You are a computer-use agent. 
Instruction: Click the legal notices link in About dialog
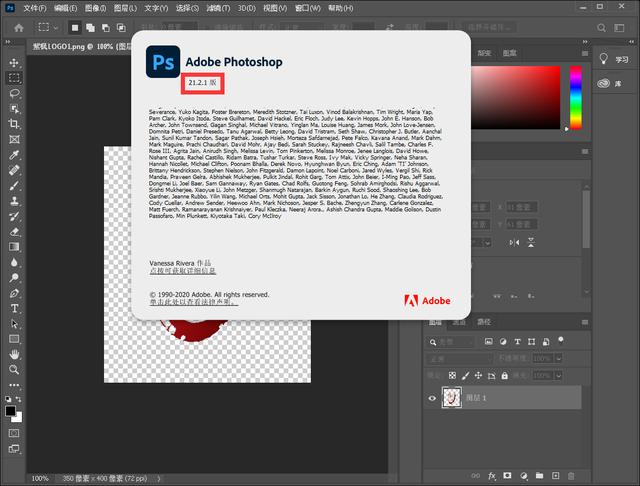pyautogui.click(x=194, y=302)
